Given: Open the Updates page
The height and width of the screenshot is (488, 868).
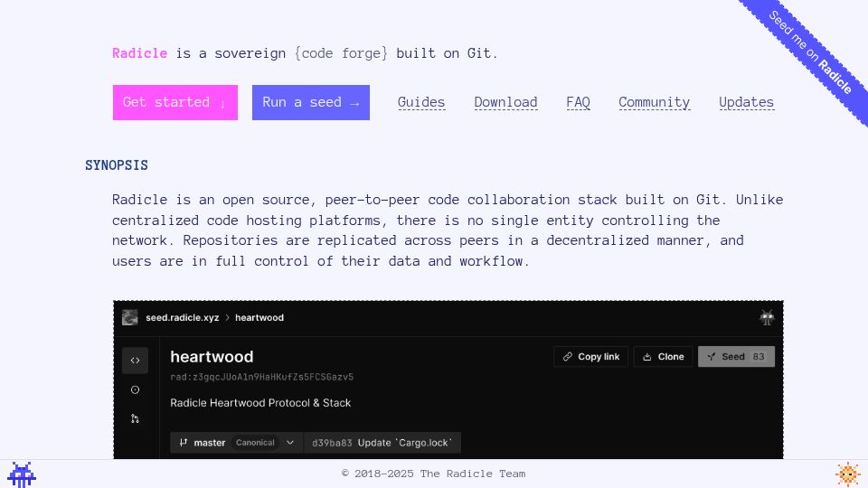Looking at the screenshot, I should pyautogui.click(x=746, y=102).
